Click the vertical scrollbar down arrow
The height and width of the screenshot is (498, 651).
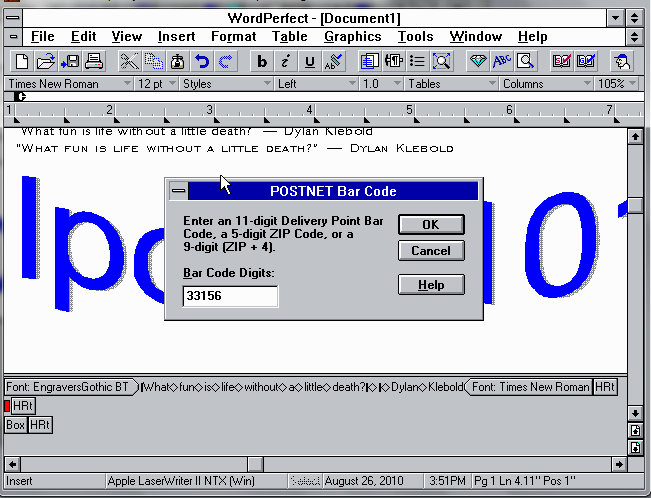tap(635, 413)
